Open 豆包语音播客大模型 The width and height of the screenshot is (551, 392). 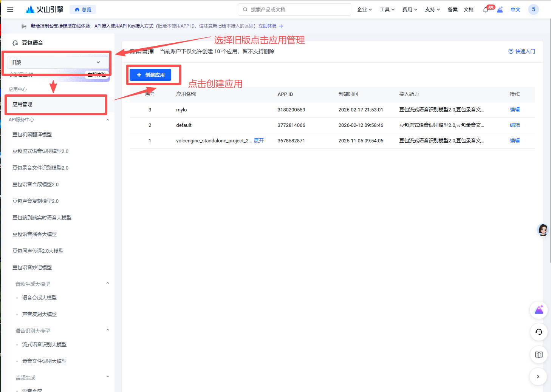pyautogui.click(x=35, y=234)
